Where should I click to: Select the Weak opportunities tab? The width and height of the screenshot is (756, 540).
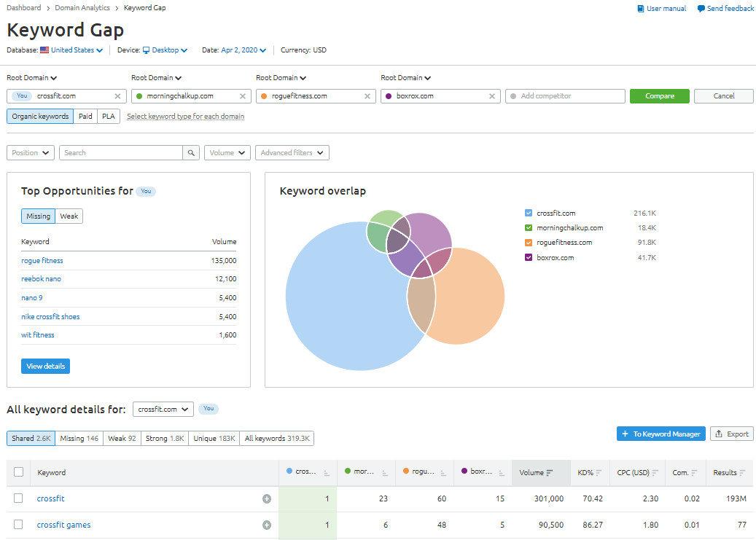(69, 216)
